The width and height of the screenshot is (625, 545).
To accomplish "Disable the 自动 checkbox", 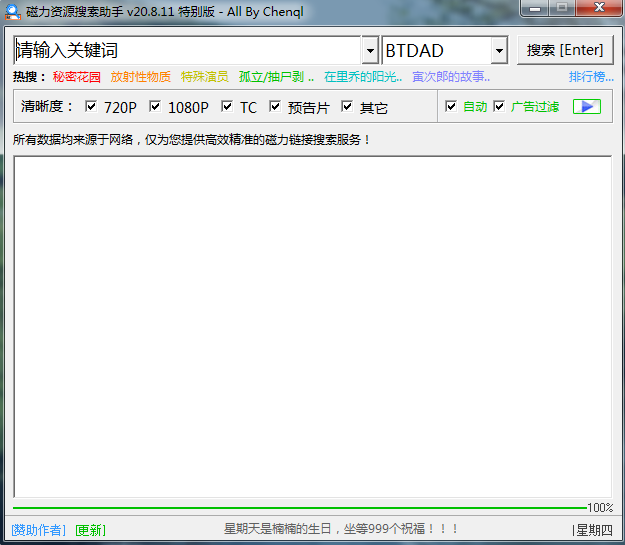I will 451,106.
